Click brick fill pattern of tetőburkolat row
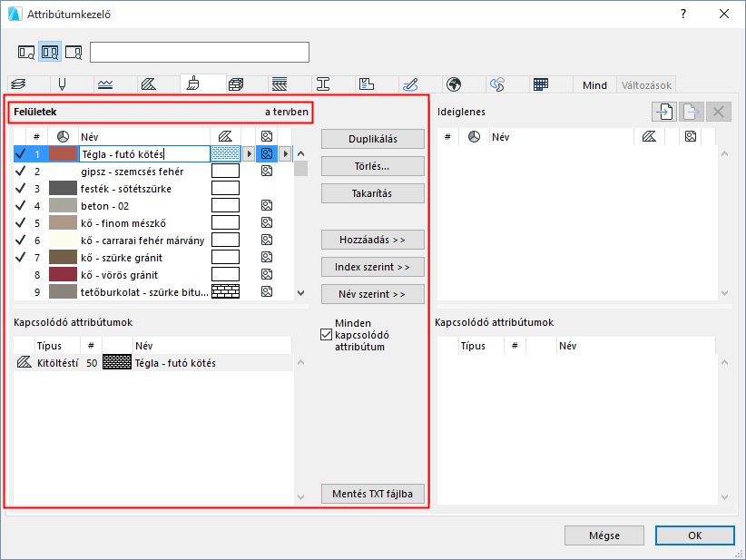The width and height of the screenshot is (746, 560). 225,291
